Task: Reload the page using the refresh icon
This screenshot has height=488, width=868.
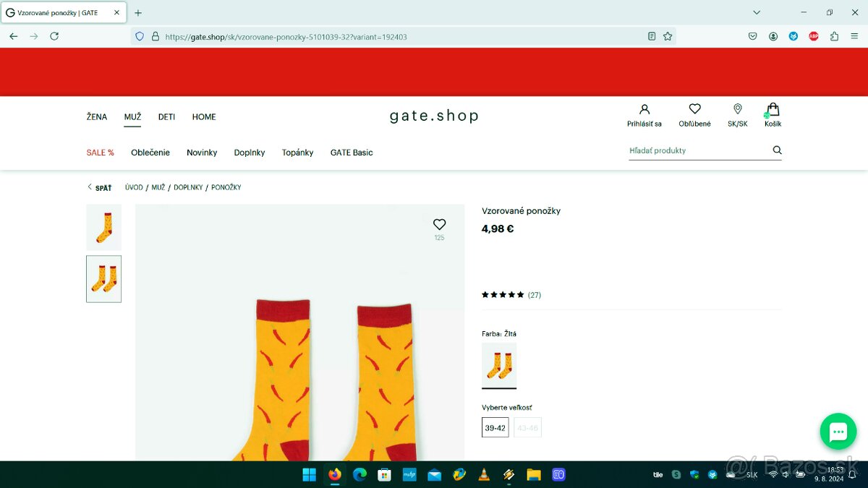Action: [54, 36]
